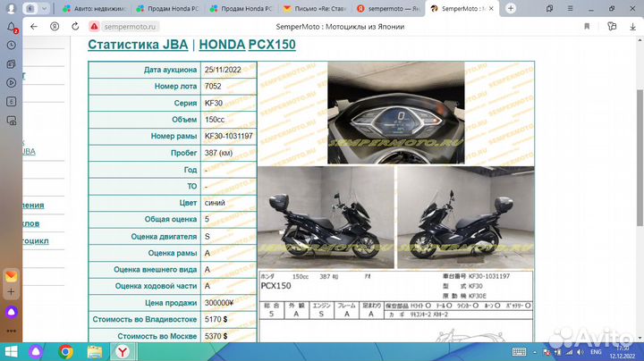
Task: Select frame number KF30-1031197
Action: click(x=229, y=136)
